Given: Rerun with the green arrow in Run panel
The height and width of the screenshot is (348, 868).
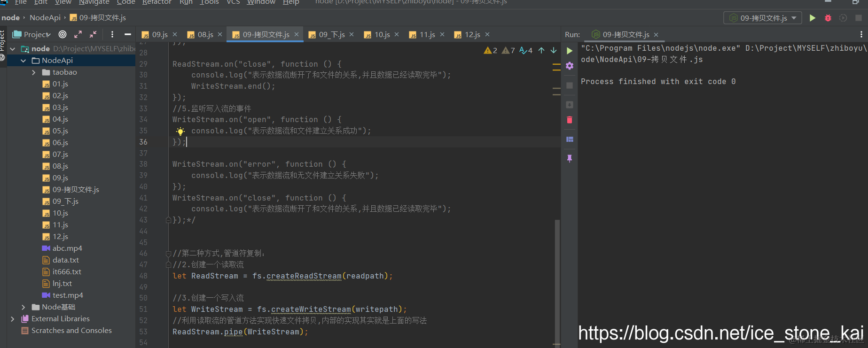Looking at the screenshot, I should [570, 51].
